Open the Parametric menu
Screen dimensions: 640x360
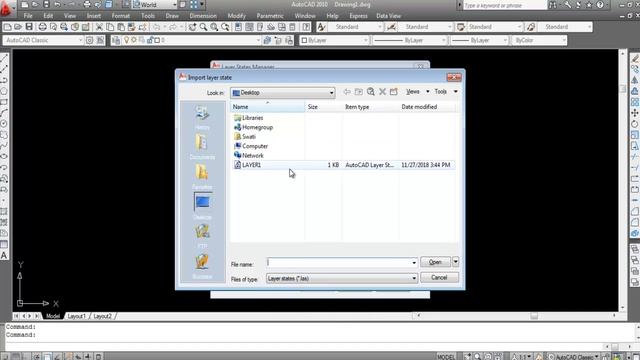pyautogui.click(x=270, y=16)
